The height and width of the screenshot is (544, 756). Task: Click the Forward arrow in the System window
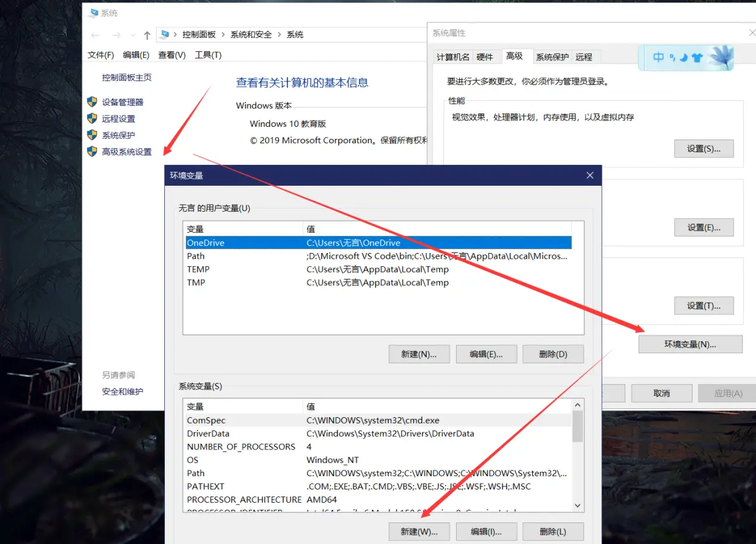pyautogui.click(x=117, y=35)
